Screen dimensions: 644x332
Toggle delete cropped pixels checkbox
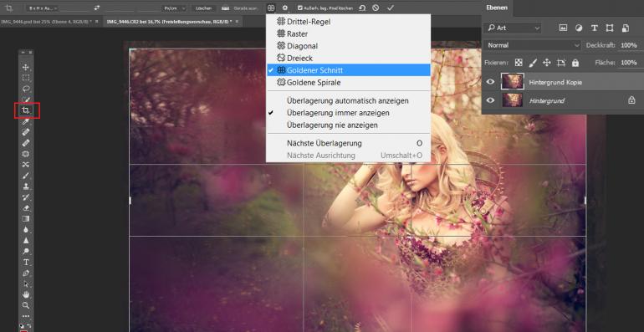point(300,8)
